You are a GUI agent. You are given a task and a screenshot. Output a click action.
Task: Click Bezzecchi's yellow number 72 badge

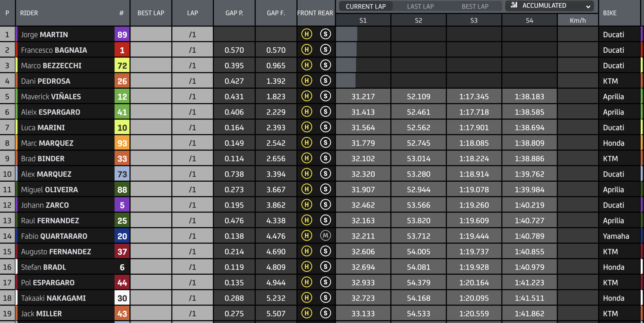pos(122,65)
